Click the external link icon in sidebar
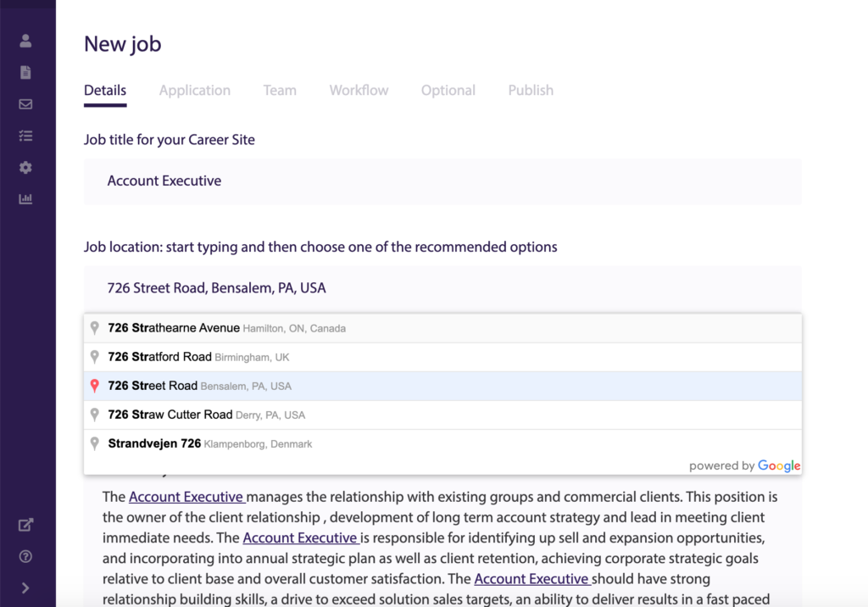This screenshot has height=607, width=868. [x=25, y=525]
